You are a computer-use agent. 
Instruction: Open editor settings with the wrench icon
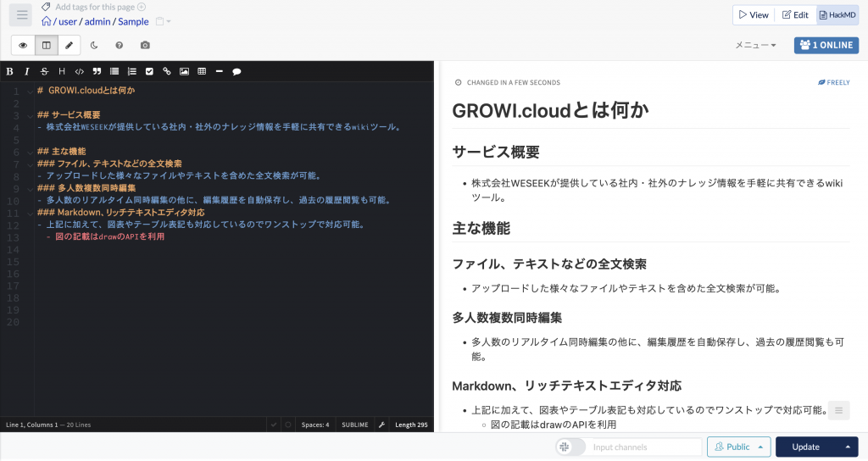pyautogui.click(x=381, y=425)
